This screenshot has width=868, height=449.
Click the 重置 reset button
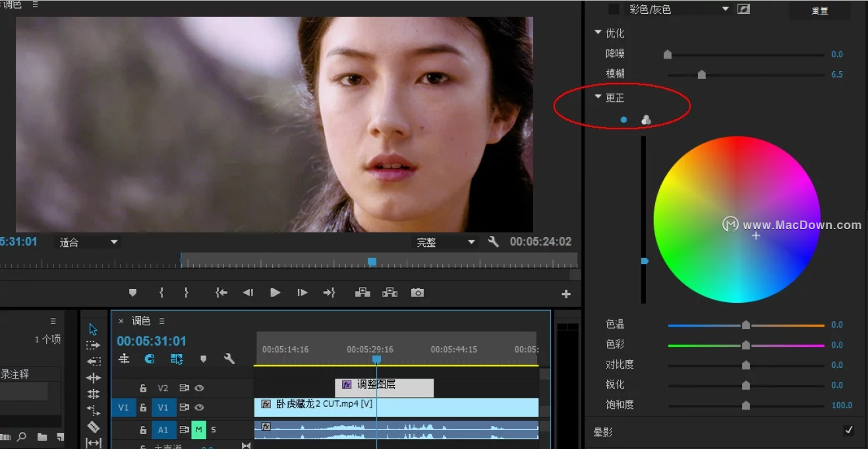point(819,11)
